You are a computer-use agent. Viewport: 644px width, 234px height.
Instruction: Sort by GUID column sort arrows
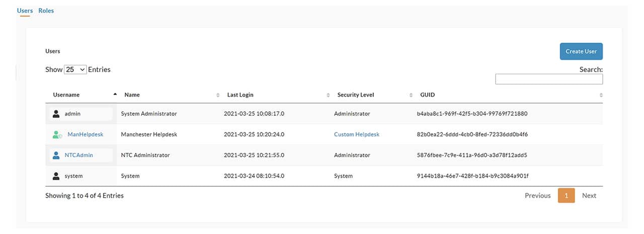tap(601, 95)
